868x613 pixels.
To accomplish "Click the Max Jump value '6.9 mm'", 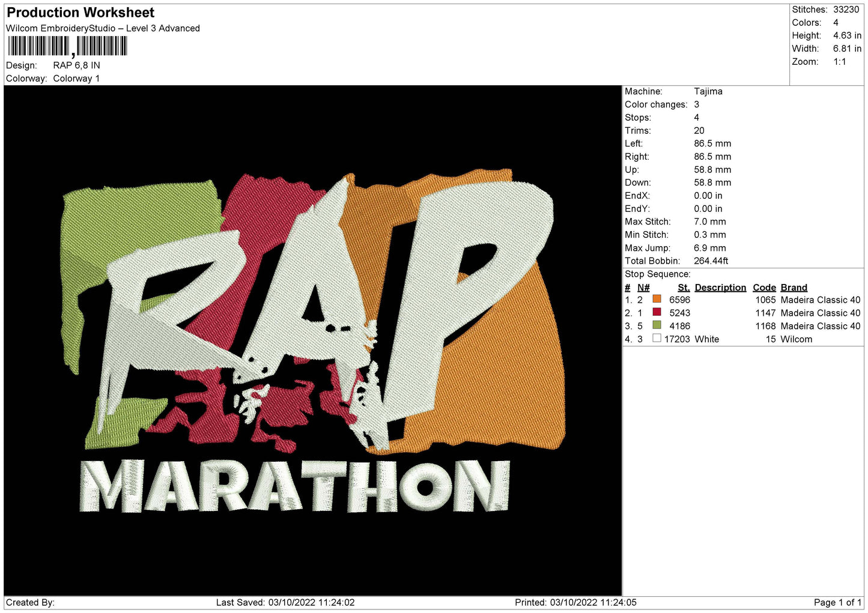I will coord(710,248).
